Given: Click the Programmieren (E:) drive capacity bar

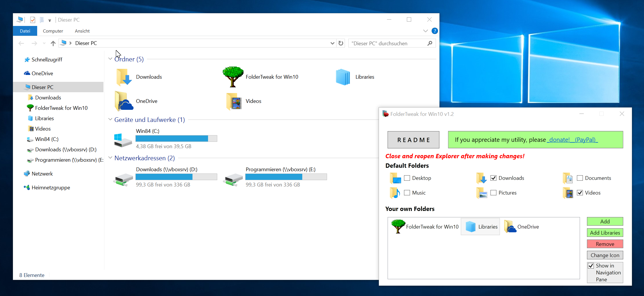Looking at the screenshot, I should tap(286, 177).
